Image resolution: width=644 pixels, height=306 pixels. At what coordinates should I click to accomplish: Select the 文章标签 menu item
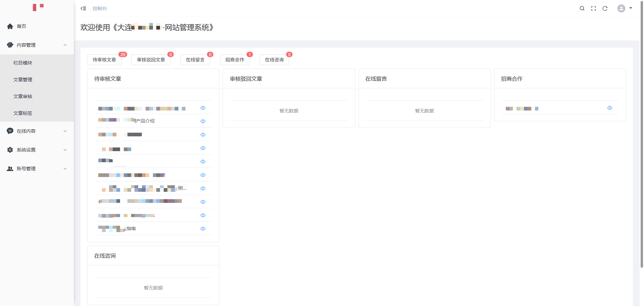pos(23,113)
